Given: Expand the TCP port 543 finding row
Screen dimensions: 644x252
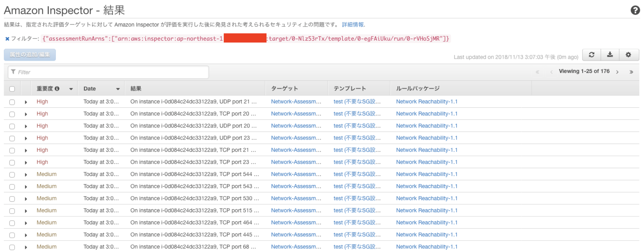Looking at the screenshot, I should click(x=26, y=187).
